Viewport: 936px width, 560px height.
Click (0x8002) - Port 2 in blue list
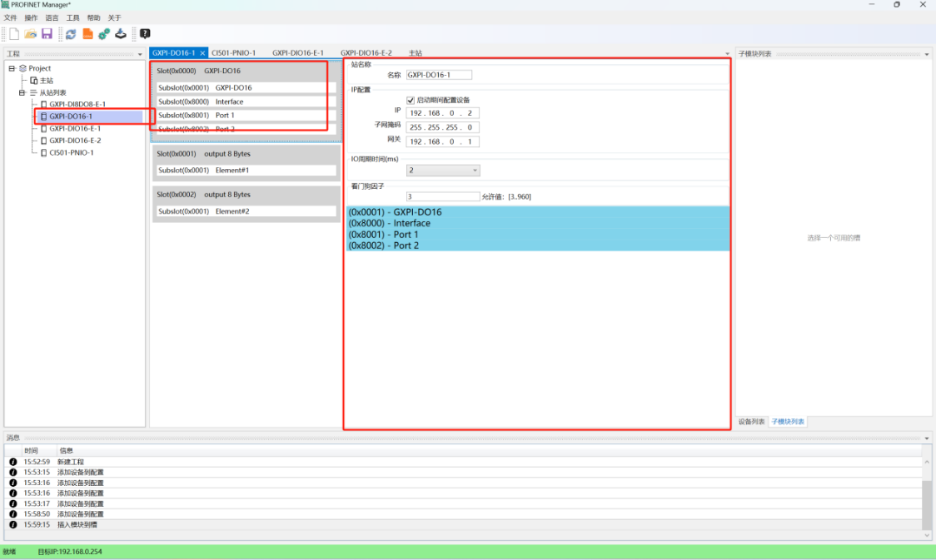point(383,245)
